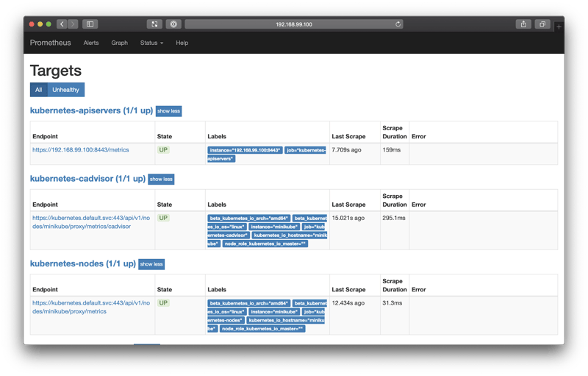This screenshot has height=376, width=588.
Task: Click the 159ms scrape duration value
Action: click(x=392, y=149)
